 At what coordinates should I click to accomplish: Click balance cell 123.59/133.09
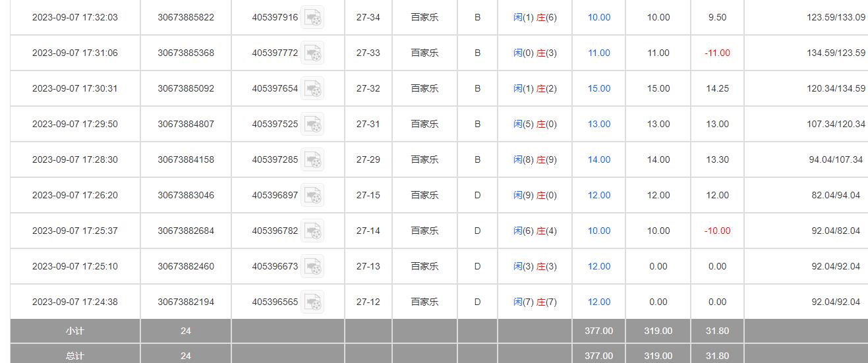836,17
